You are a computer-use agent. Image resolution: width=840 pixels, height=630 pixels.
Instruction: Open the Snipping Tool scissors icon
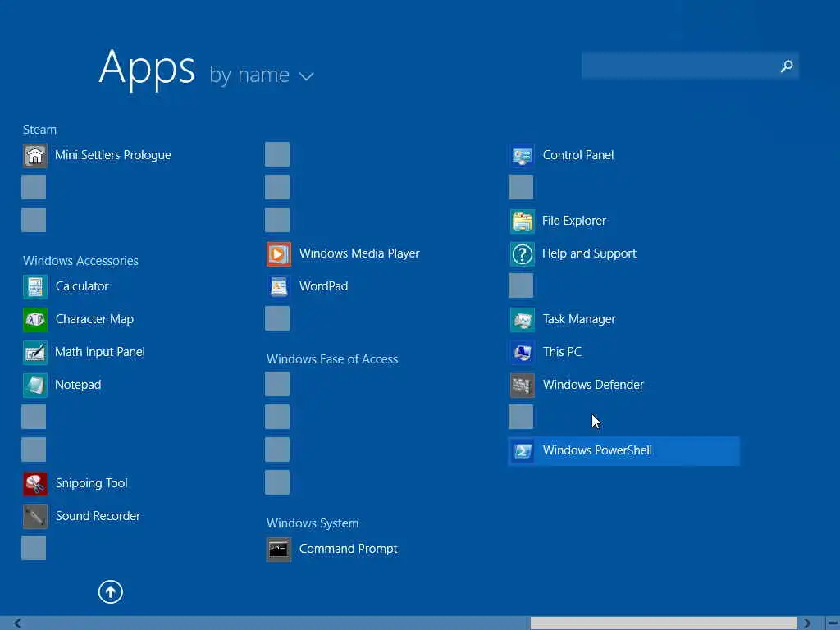(x=34, y=483)
